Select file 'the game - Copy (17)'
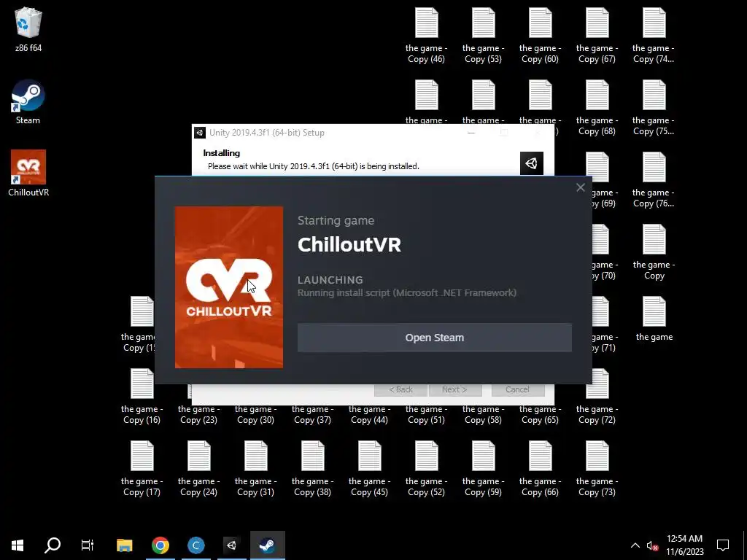 142,469
